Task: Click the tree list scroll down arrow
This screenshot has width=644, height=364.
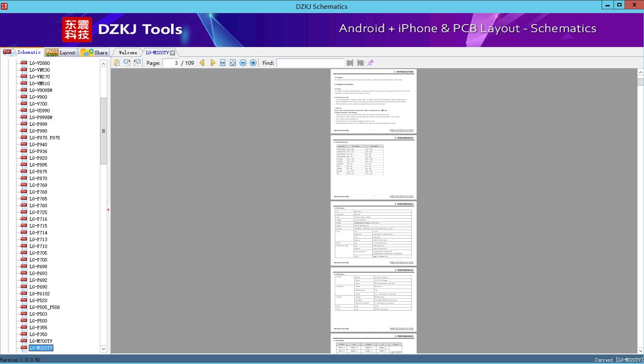Action: pyautogui.click(x=103, y=349)
